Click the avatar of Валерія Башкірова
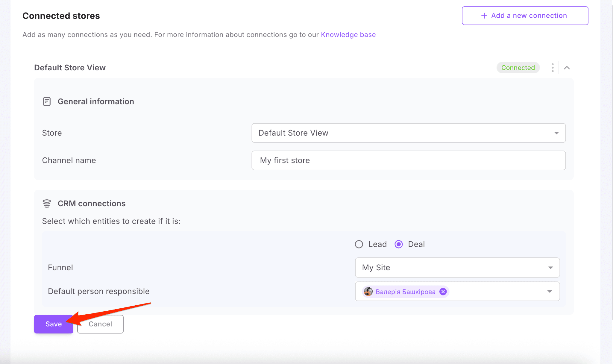The image size is (613, 364). click(x=368, y=292)
